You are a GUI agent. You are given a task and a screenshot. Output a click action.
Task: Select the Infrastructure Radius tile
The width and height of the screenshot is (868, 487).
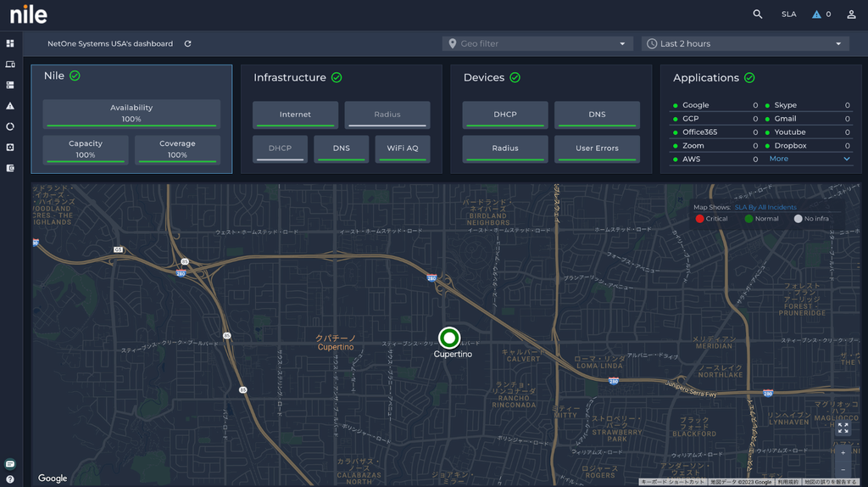click(x=387, y=115)
